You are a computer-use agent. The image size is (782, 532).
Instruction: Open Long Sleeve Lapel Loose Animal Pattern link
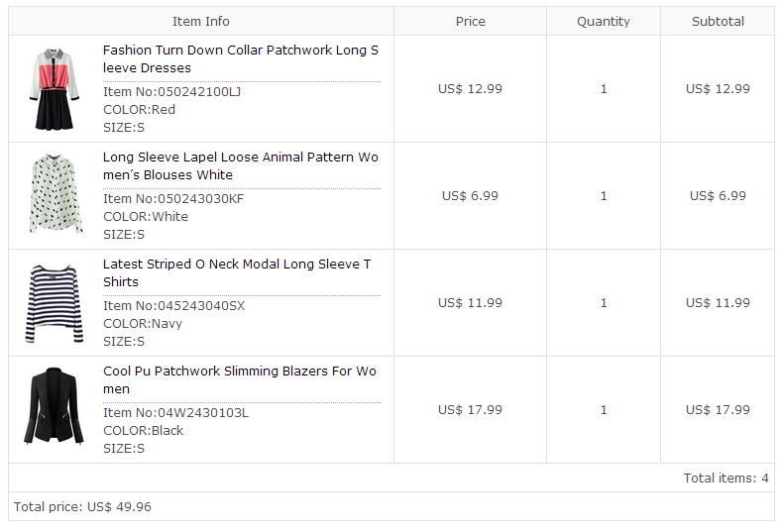tap(241, 166)
